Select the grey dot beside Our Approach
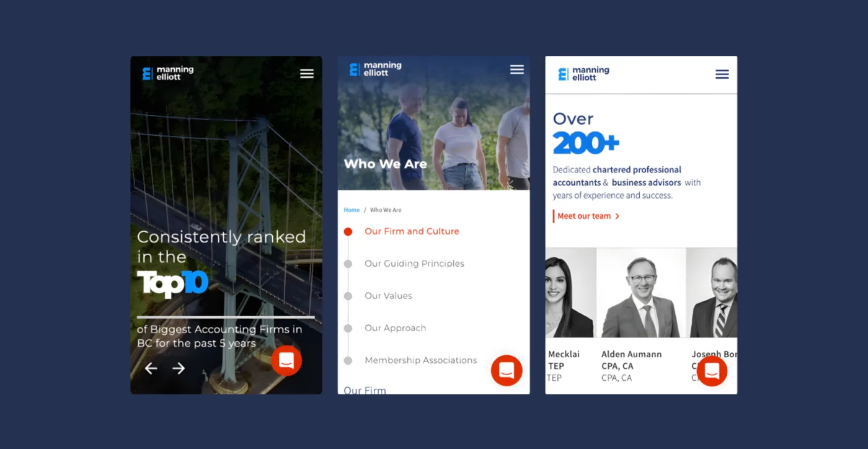Screen dimensions: 868x449 point(348,329)
